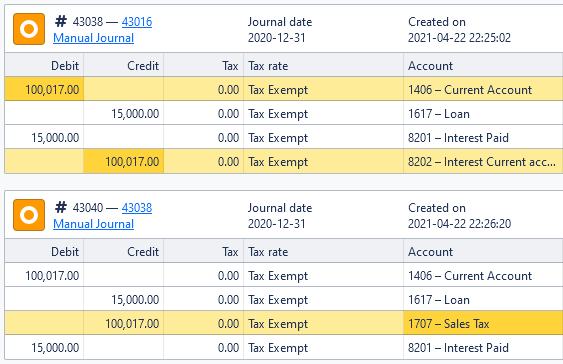Open Manual Journal link of entry 43040
The image size is (563, 364).
(x=93, y=224)
